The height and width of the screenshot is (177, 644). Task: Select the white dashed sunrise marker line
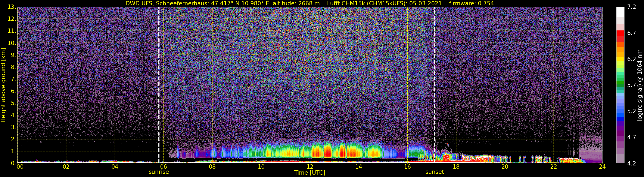point(159,85)
